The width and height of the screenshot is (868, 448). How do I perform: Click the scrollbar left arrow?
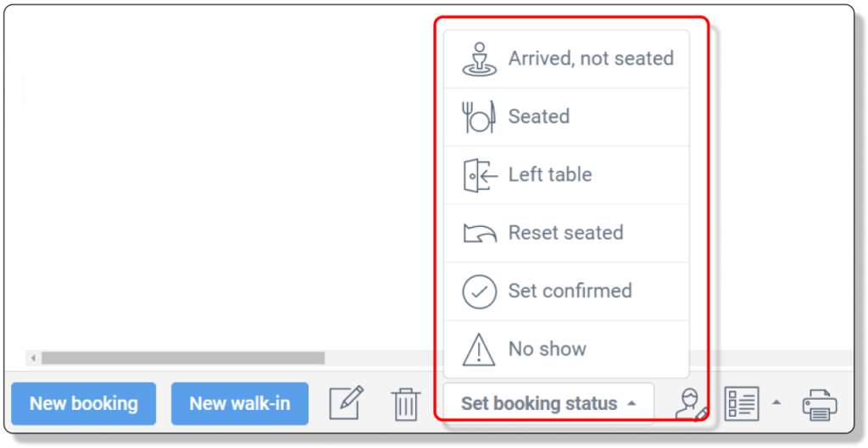pos(33,358)
